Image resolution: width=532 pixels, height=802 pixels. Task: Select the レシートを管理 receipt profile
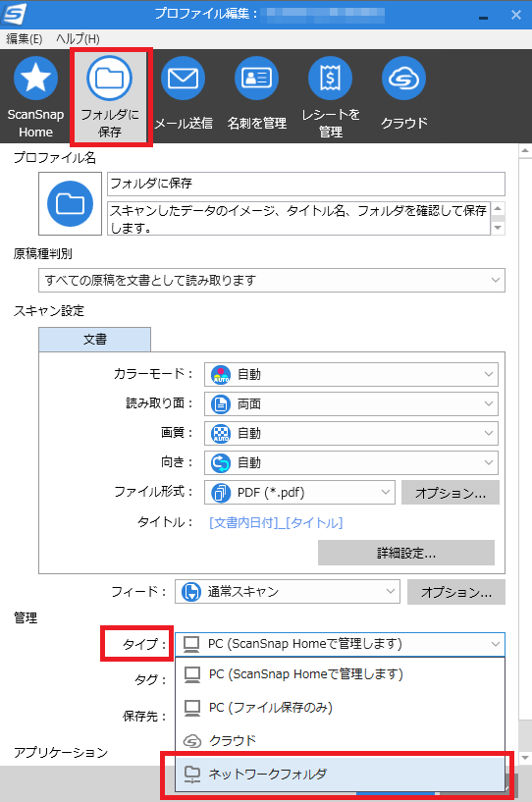pyautogui.click(x=330, y=78)
